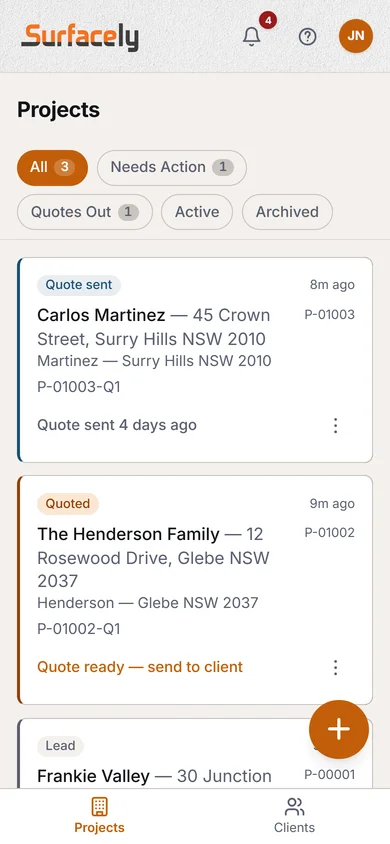Open the Carlos Martinez project card

(195, 360)
